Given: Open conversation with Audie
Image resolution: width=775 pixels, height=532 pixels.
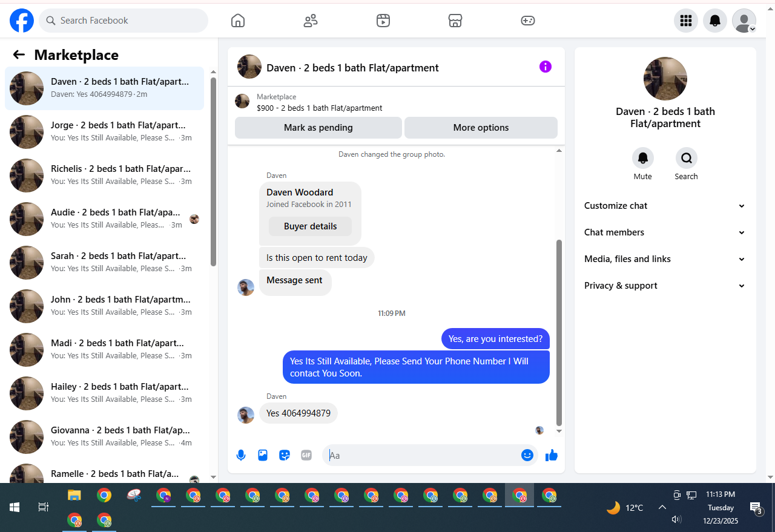Looking at the screenshot, I should (x=104, y=219).
